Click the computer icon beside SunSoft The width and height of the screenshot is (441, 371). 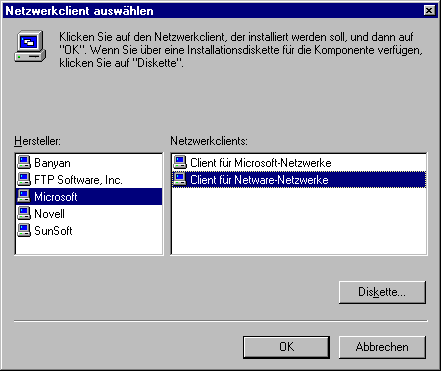coord(24,230)
